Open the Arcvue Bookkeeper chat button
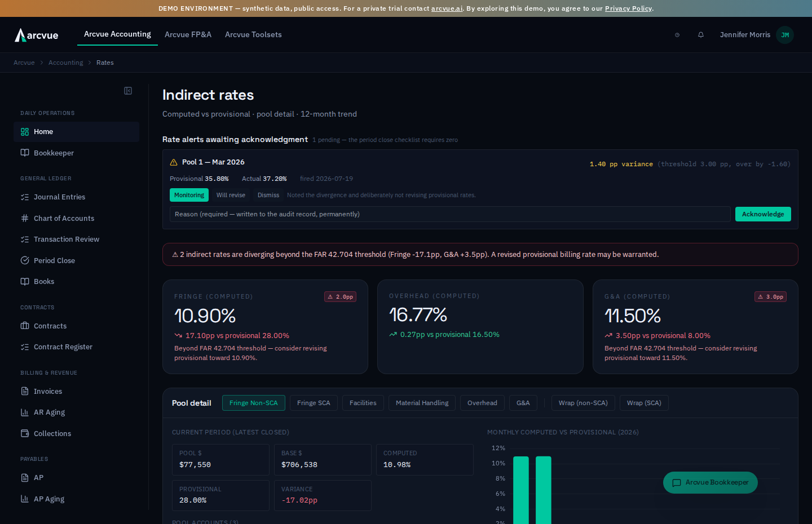 click(710, 482)
